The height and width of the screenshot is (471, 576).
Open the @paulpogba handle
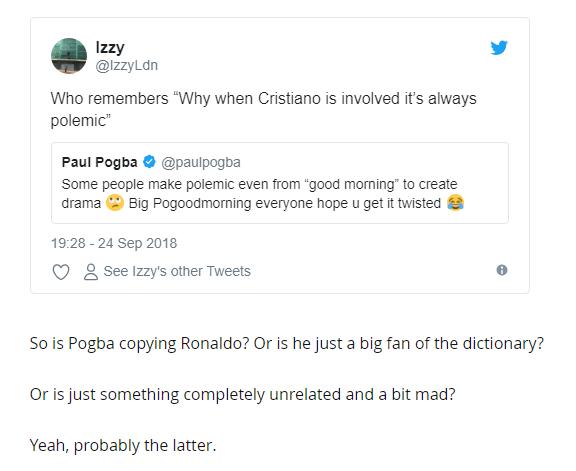201,162
